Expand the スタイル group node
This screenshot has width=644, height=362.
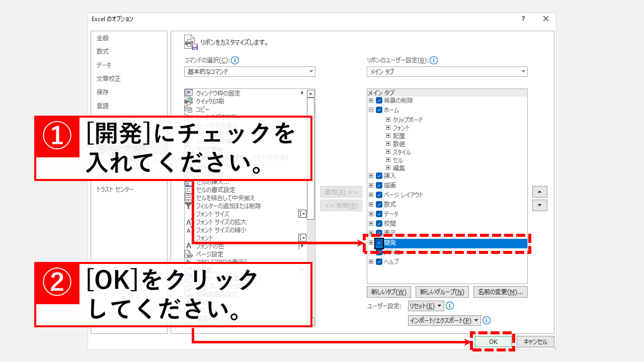(x=388, y=152)
